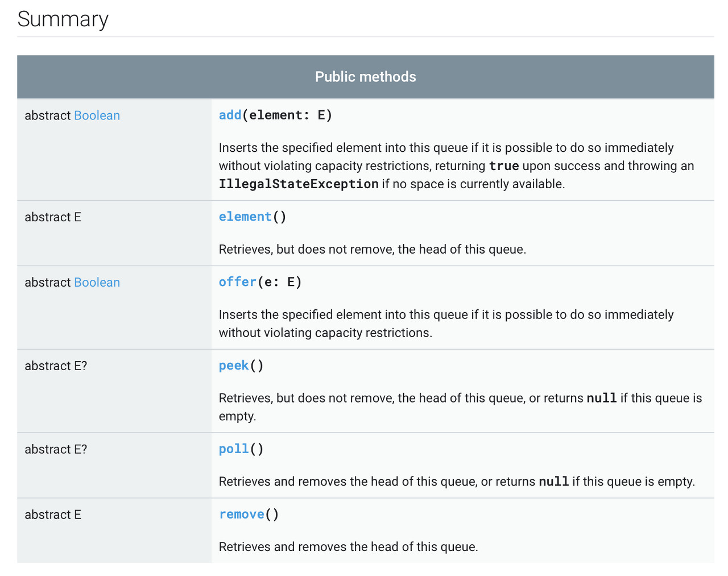This screenshot has height=576, width=728.
Task: Open the element() method link
Action: coord(245,217)
